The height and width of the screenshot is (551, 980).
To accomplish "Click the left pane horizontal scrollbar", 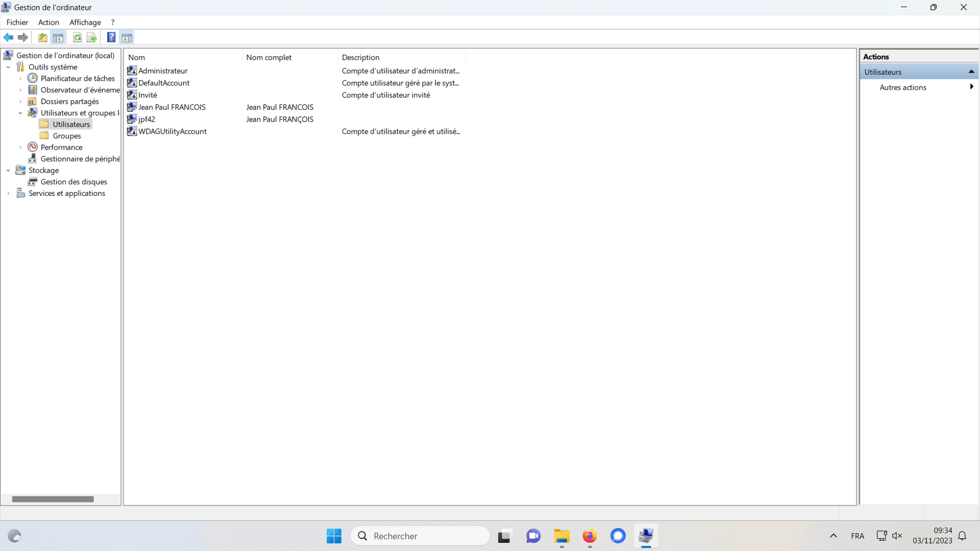I will click(x=53, y=499).
